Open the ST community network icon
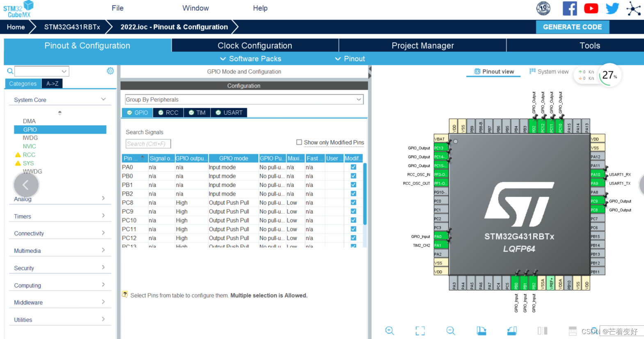644x339 pixels. pos(633,8)
